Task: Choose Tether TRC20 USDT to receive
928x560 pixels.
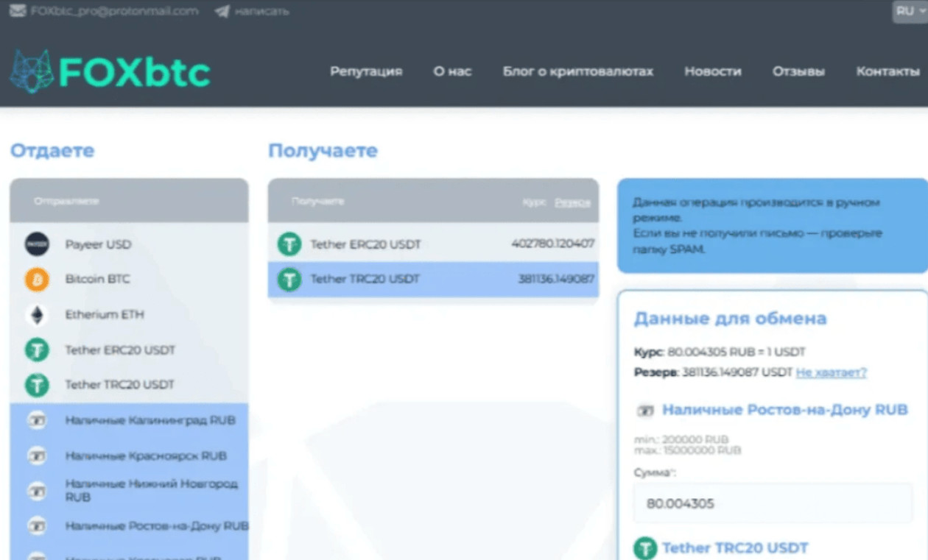Action: (433, 280)
